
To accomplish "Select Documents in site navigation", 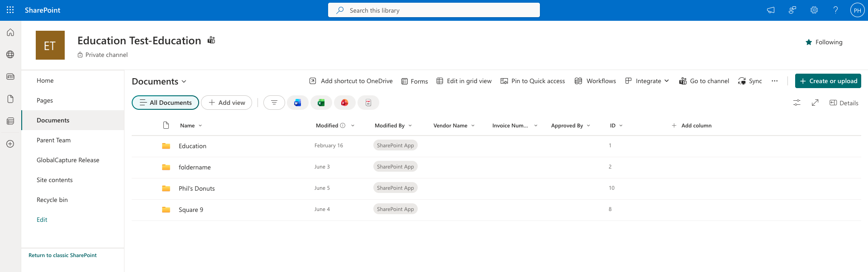I will coord(73,120).
